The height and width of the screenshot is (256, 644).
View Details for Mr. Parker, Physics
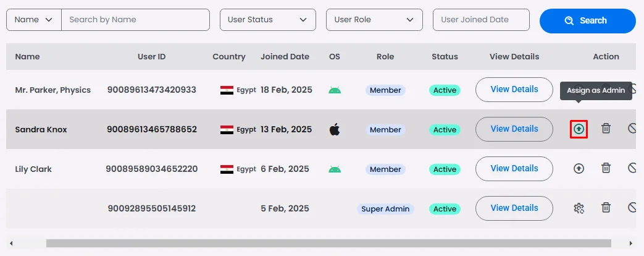(x=514, y=90)
